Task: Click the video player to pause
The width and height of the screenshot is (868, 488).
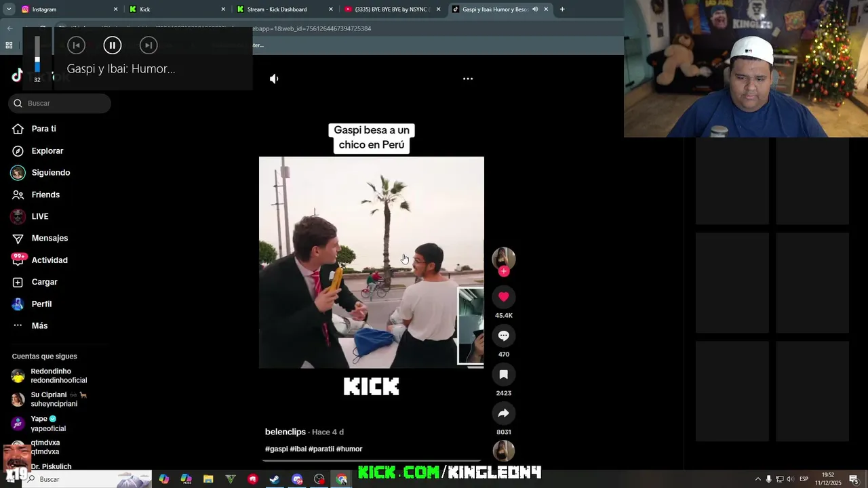Action: (372, 262)
